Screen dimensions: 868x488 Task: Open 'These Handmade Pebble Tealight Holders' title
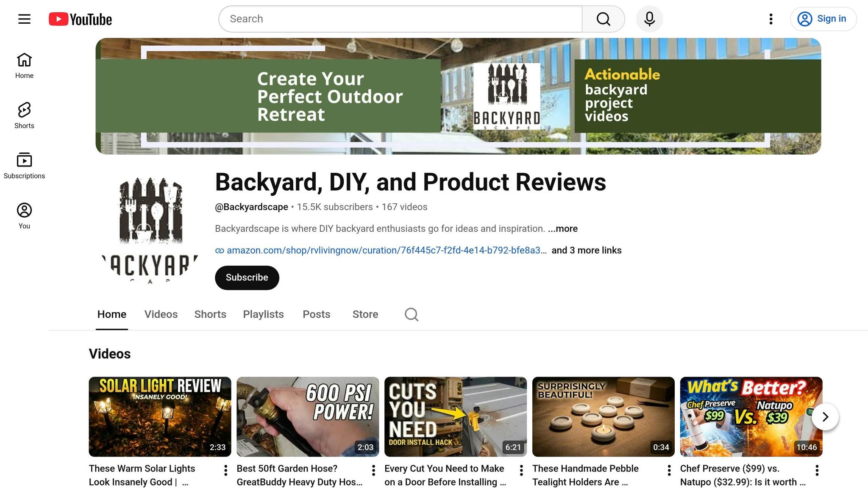(x=585, y=475)
